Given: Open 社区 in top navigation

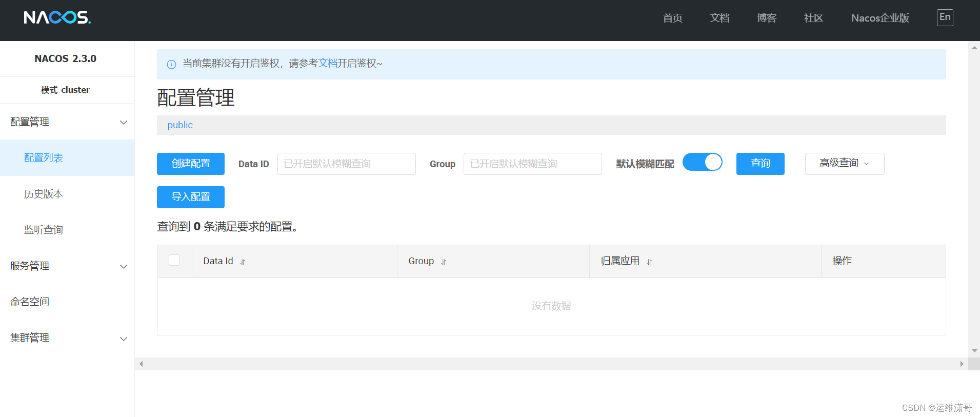Looking at the screenshot, I should tap(813, 18).
